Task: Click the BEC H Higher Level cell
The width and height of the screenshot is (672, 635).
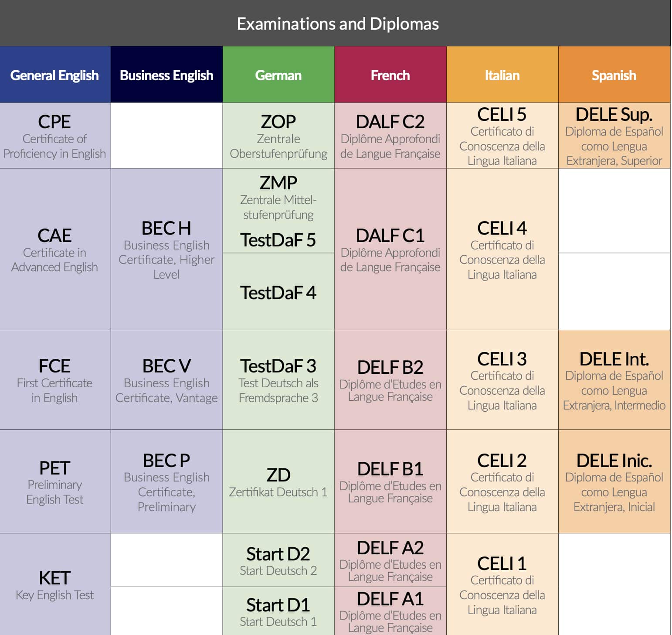Action: point(166,249)
